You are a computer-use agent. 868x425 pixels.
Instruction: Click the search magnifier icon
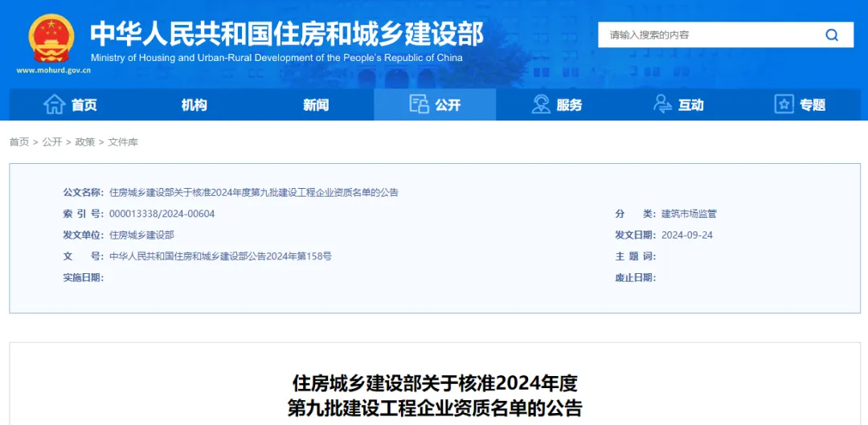[x=832, y=35]
